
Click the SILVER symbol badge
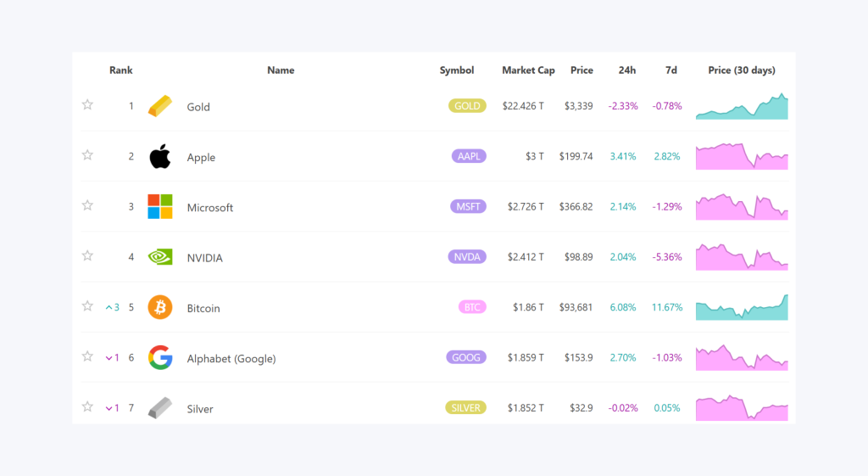[x=465, y=408]
